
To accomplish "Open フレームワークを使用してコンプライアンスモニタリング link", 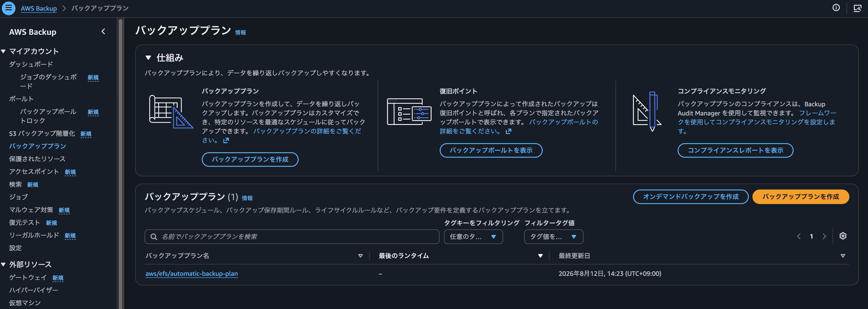I will click(x=757, y=122).
